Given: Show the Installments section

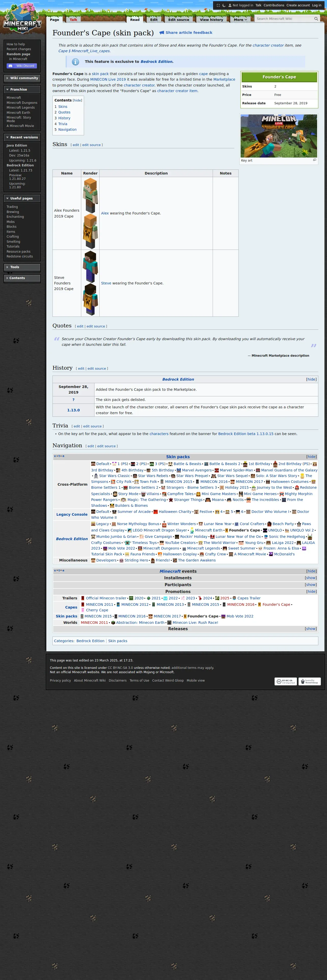Looking at the screenshot, I should pos(311,578).
